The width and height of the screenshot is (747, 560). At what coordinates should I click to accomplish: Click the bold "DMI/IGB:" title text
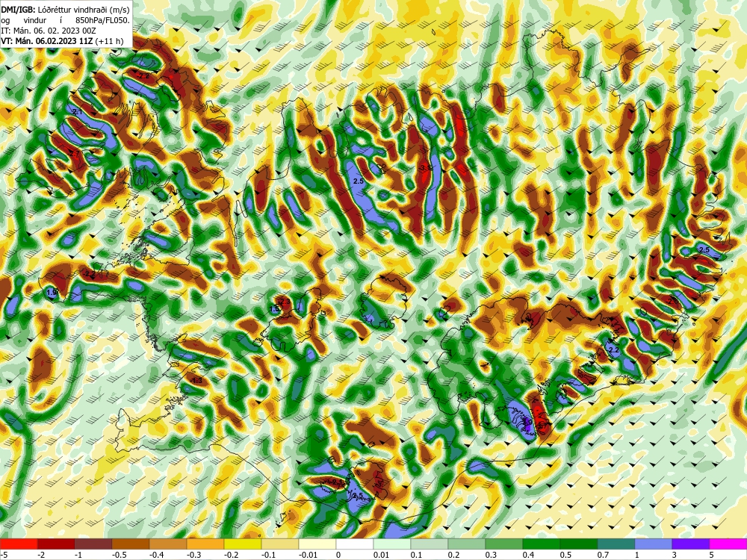18,9
